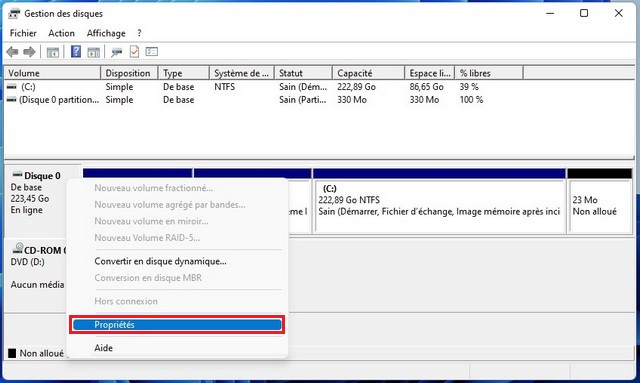Choose Aide in the context menu
The height and width of the screenshot is (383, 640).
(103, 348)
